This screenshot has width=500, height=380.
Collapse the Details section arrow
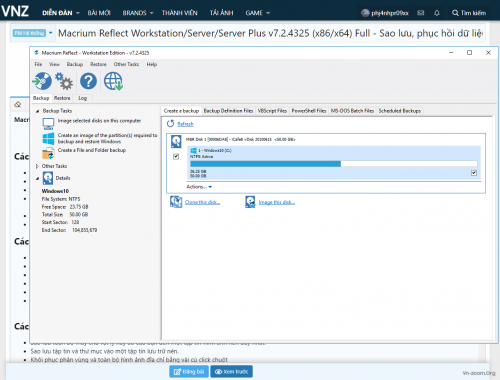pyautogui.click(x=37, y=178)
